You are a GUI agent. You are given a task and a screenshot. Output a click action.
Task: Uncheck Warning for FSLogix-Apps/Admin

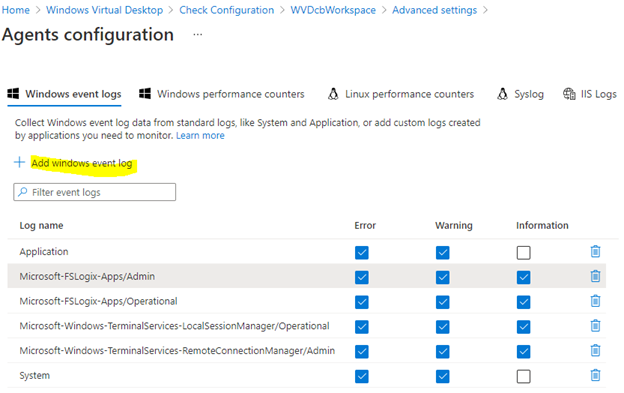[x=443, y=277]
